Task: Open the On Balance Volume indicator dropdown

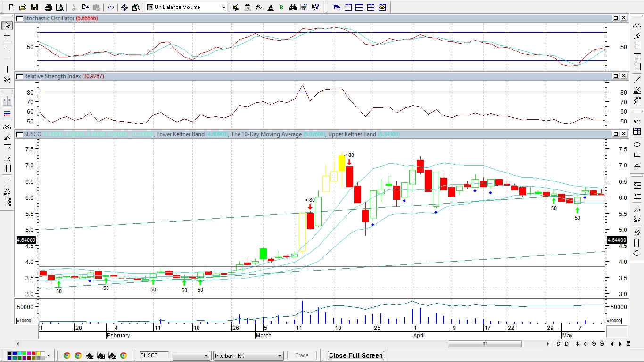Action: coord(223,7)
